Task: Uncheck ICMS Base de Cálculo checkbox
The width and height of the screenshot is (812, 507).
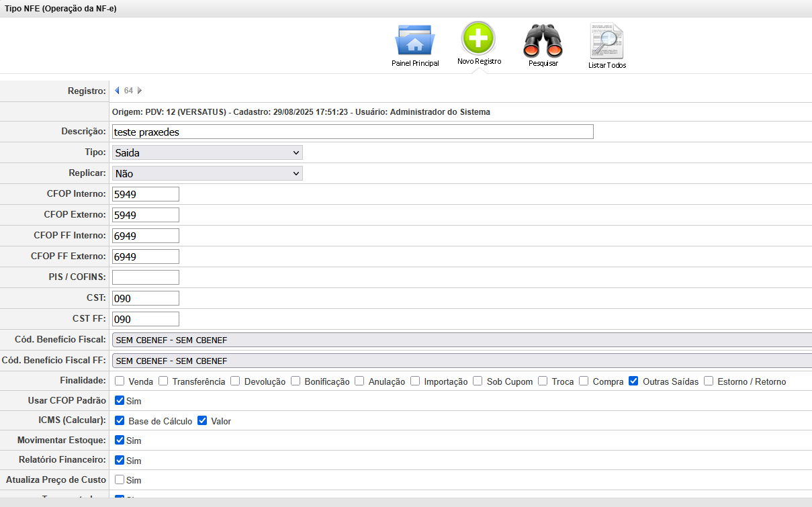Action: click(120, 421)
